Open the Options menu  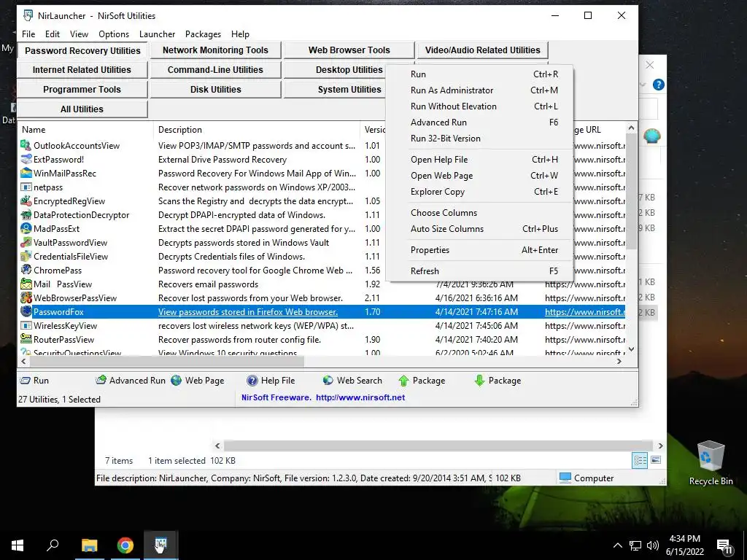[x=114, y=34]
